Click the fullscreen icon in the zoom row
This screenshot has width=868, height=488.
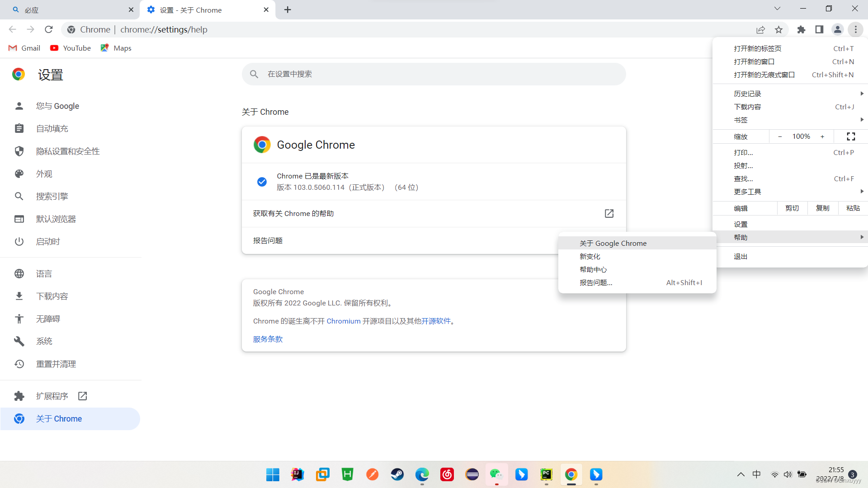851,136
